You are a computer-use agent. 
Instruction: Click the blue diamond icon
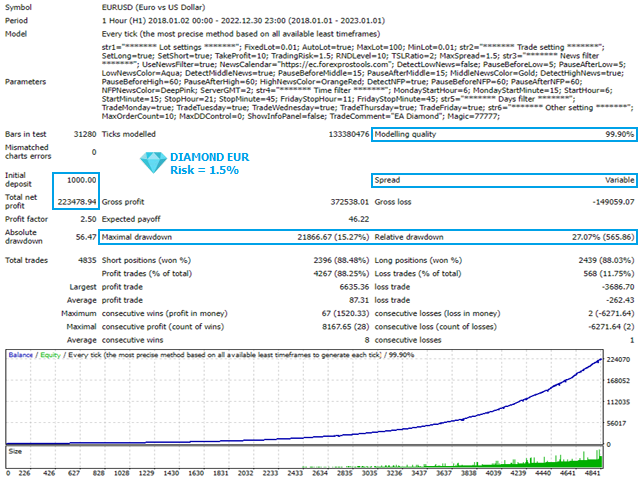click(154, 160)
